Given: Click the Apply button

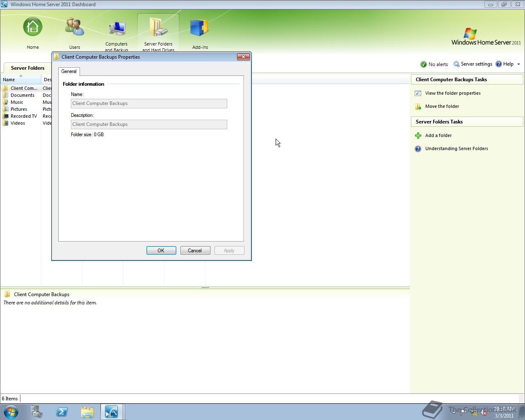Looking at the screenshot, I should (x=229, y=251).
